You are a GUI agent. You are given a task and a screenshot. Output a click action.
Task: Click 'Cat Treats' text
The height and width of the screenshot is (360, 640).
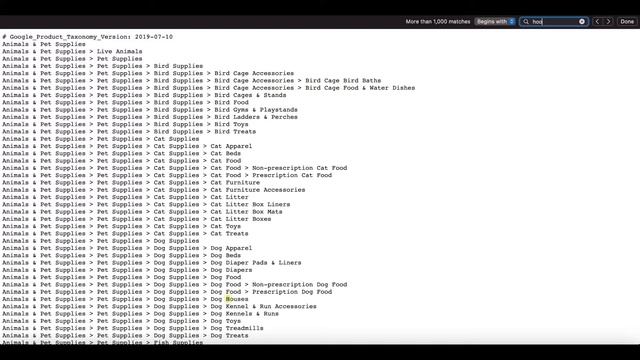(x=229, y=233)
